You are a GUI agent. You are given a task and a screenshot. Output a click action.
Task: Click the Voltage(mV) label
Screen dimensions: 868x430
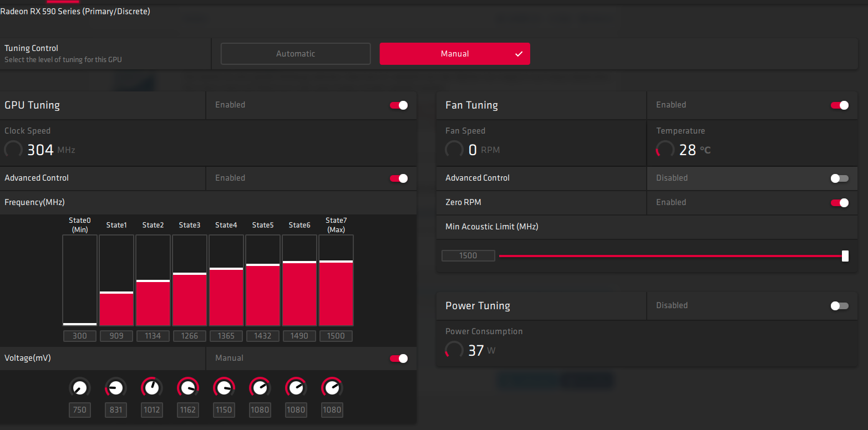coord(28,359)
